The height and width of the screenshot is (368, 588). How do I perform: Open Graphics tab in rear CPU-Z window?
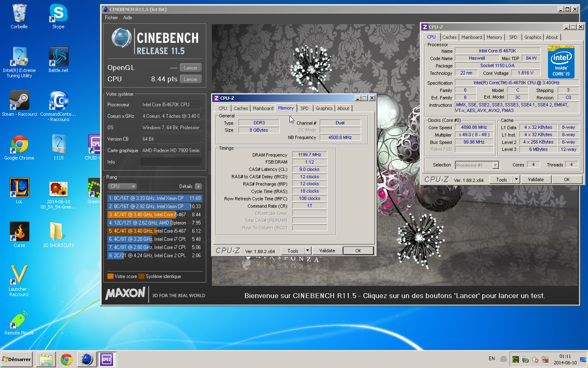[532, 37]
